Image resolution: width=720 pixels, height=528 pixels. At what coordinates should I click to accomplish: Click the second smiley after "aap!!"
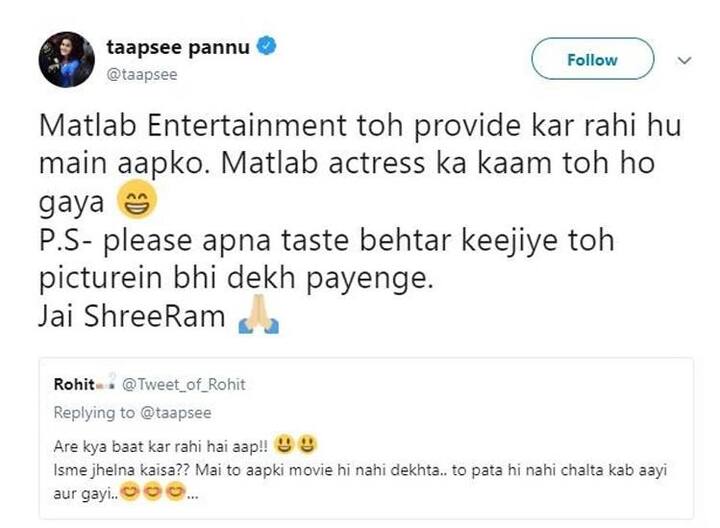click(x=305, y=442)
